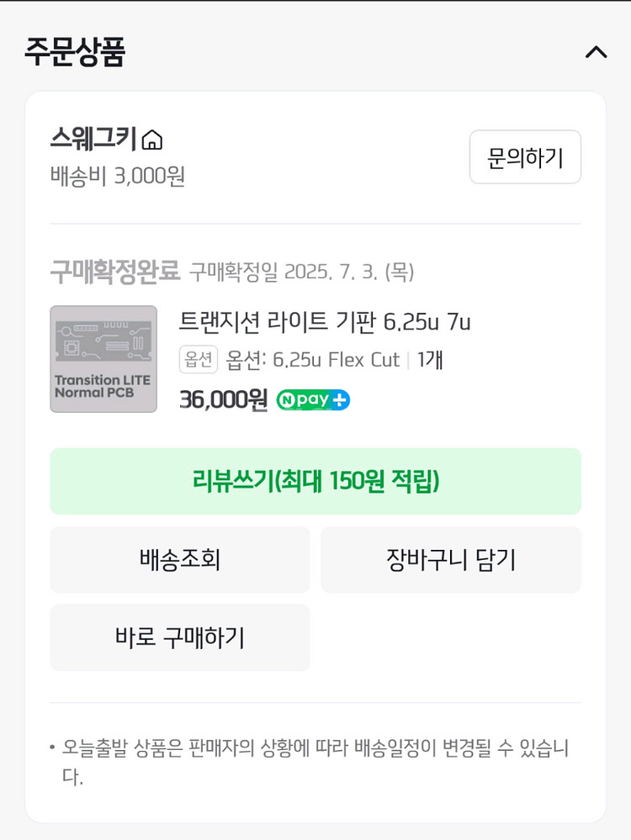Write a review via 리뷰쓰기 button

tap(315, 481)
